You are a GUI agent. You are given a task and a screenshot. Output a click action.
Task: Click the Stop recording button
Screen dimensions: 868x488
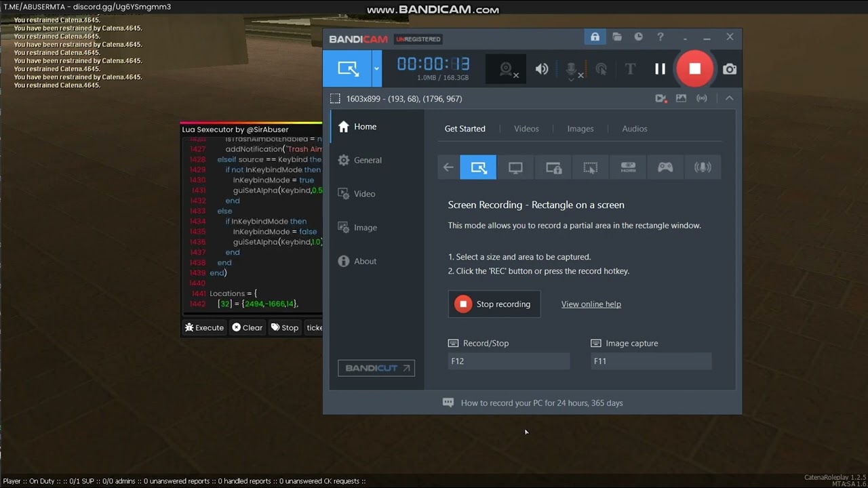(494, 304)
